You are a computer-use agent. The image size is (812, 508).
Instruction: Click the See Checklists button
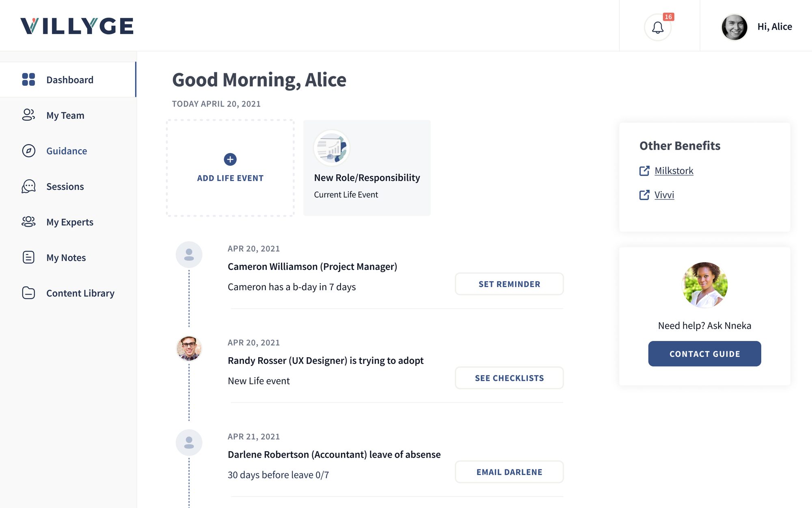click(x=509, y=378)
